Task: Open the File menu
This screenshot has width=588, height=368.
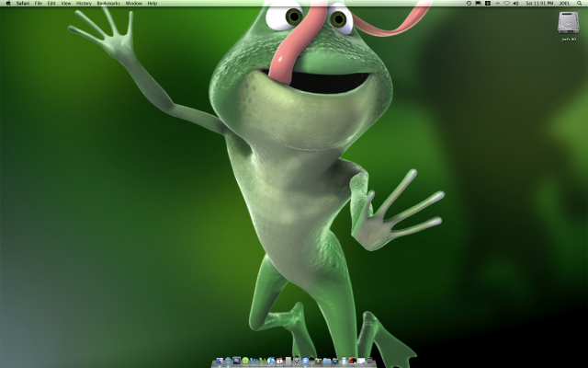Action: (x=39, y=3)
